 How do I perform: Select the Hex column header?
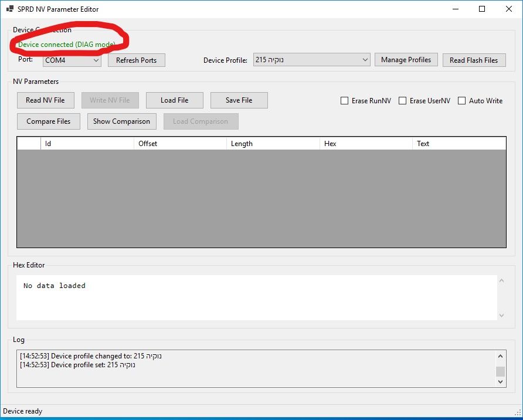pos(366,144)
